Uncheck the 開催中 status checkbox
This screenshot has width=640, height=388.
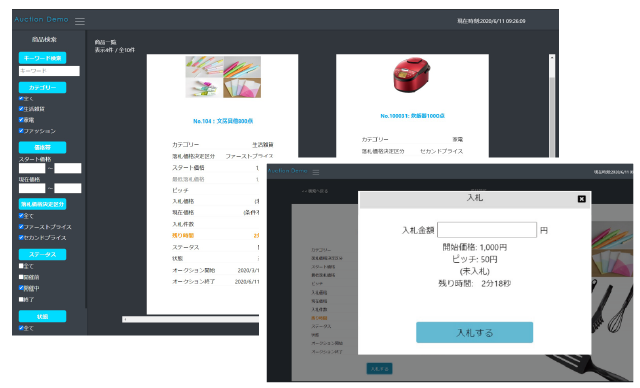21,288
